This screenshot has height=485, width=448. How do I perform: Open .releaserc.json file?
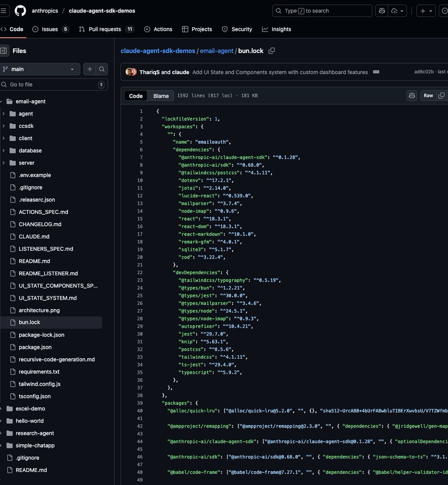pos(37,200)
